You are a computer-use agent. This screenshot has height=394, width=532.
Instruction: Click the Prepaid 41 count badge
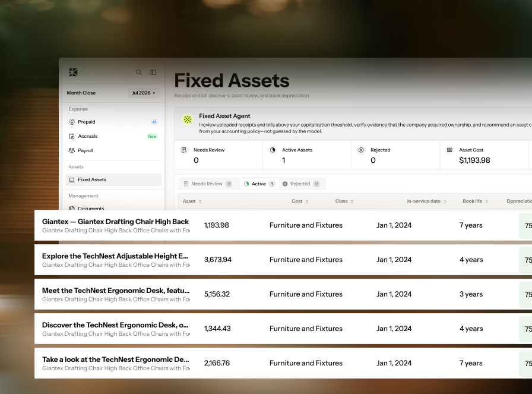pyautogui.click(x=154, y=122)
